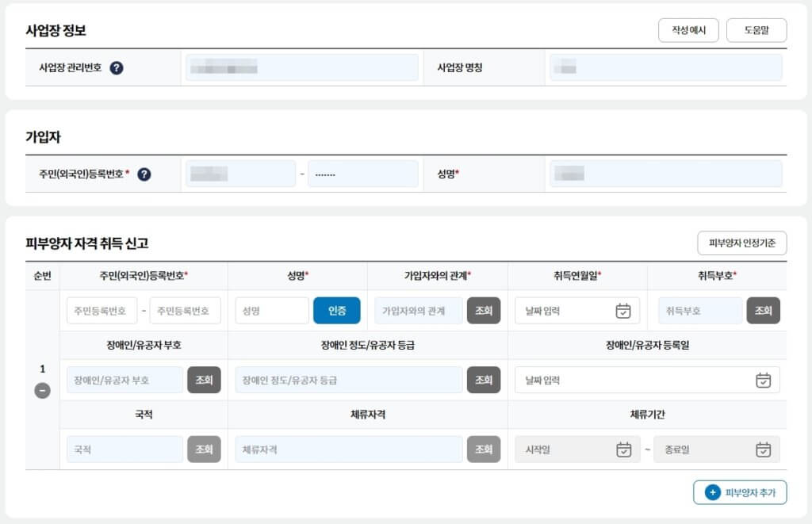The width and height of the screenshot is (812, 524).
Task: Click the blue 인증 button
Action: tap(336, 311)
